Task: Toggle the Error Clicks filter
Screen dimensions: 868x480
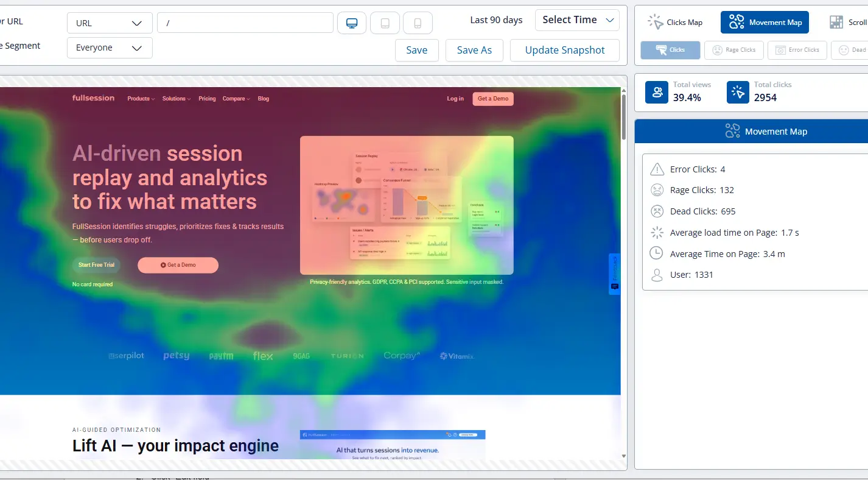Action: point(797,50)
